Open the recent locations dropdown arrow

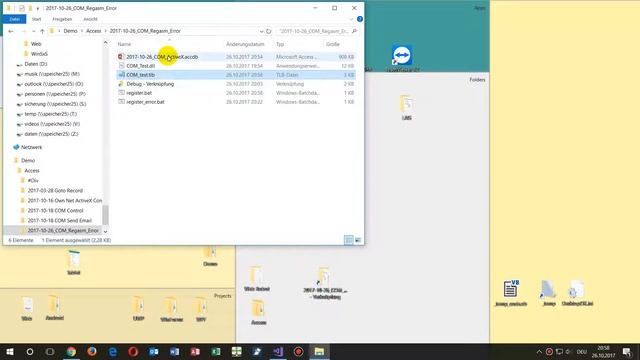click(x=33, y=31)
